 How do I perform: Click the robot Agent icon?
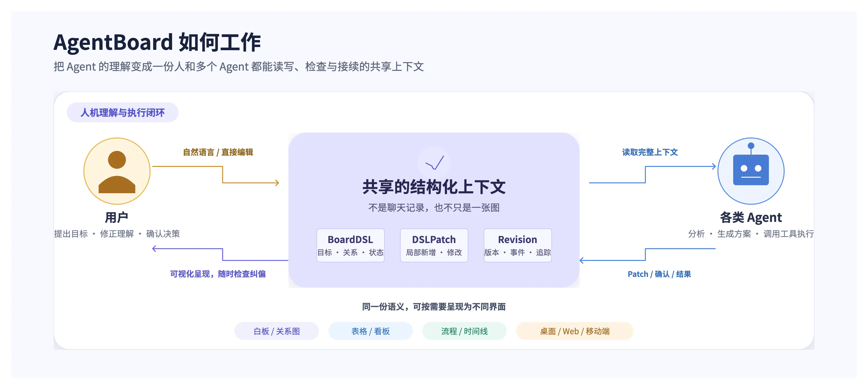pos(751,171)
